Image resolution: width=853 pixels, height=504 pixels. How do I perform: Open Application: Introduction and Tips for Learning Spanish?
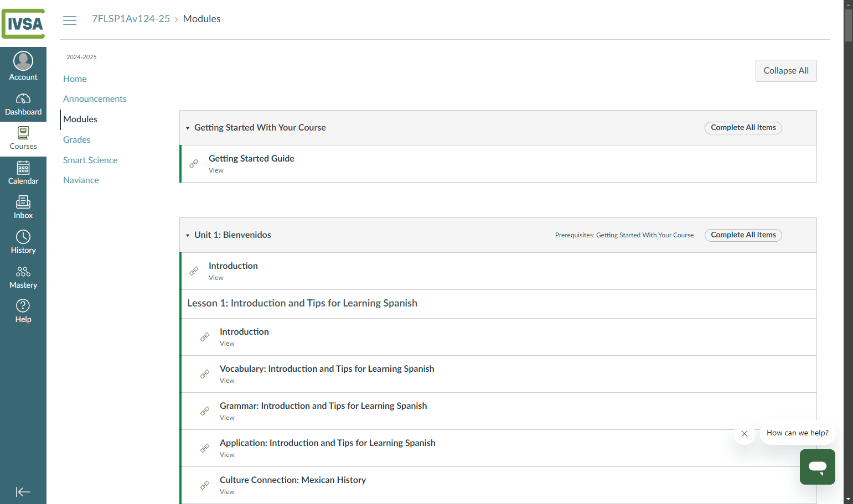(x=328, y=443)
